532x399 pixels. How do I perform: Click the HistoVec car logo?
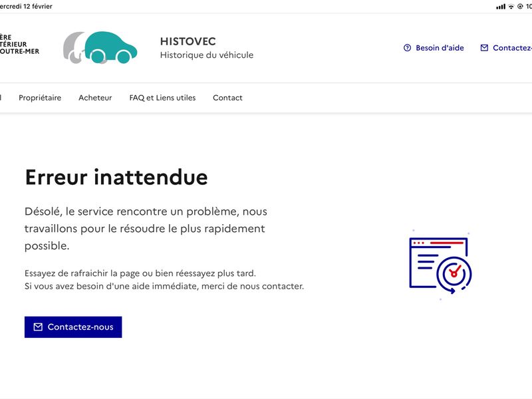point(100,48)
